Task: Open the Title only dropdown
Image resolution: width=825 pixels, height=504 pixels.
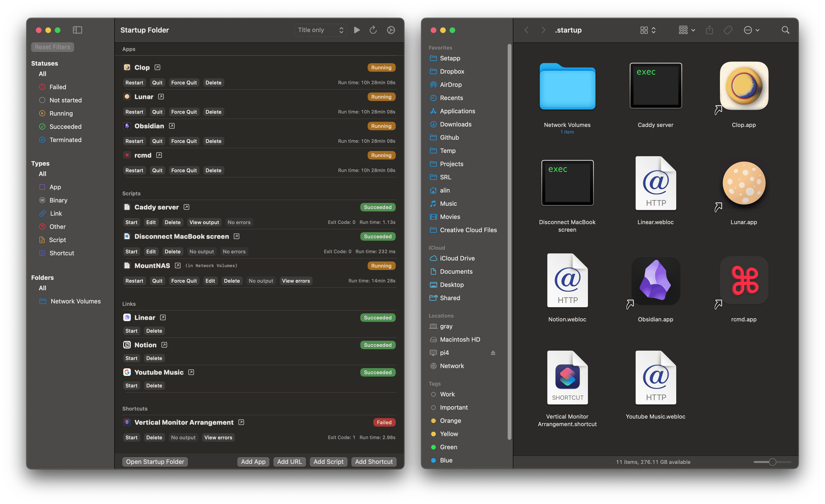Action: (x=320, y=30)
